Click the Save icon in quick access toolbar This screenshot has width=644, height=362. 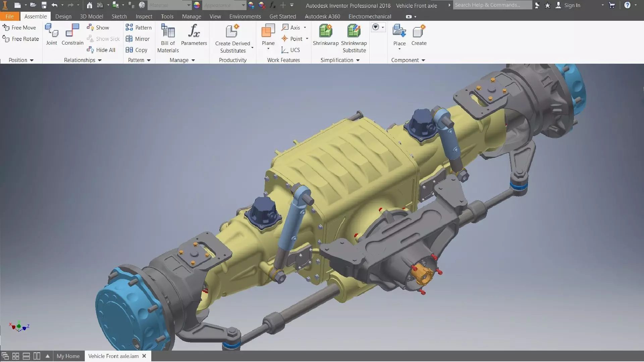point(44,5)
